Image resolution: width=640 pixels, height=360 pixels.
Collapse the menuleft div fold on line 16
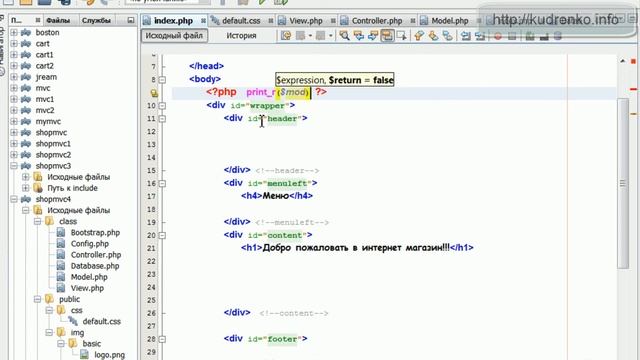point(162,184)
